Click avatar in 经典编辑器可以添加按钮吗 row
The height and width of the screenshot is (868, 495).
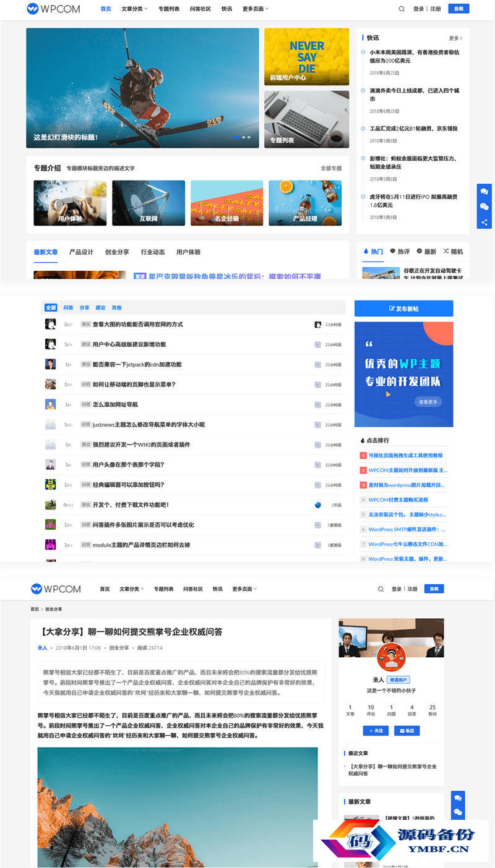pos(51,485)
